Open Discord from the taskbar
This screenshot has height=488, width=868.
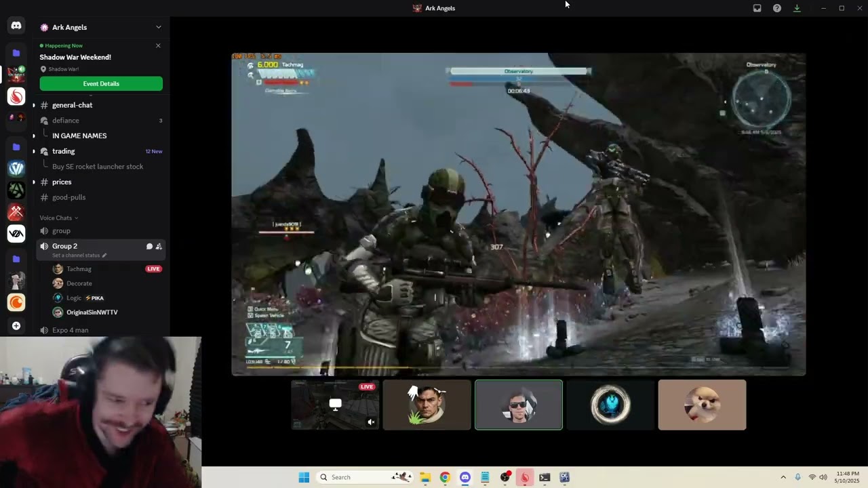[x=465, y=477]
